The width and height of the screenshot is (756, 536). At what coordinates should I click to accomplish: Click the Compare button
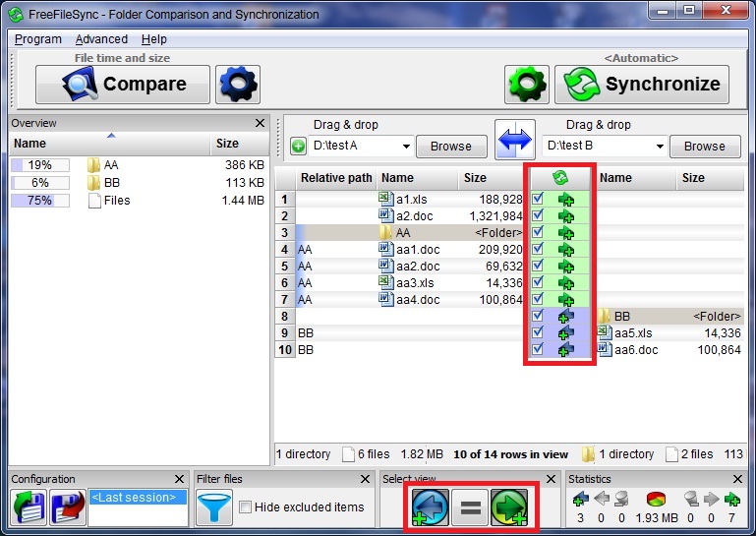(x=123, y=85)
